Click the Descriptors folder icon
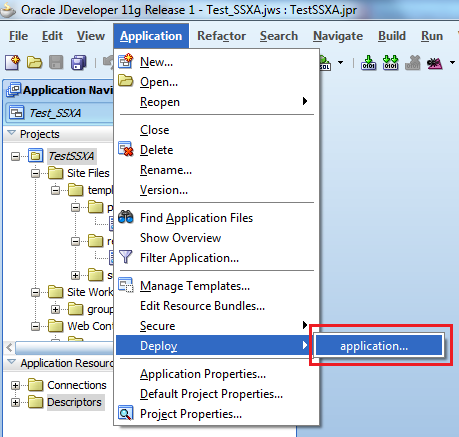The image size is (459, 437). point(35,402)
